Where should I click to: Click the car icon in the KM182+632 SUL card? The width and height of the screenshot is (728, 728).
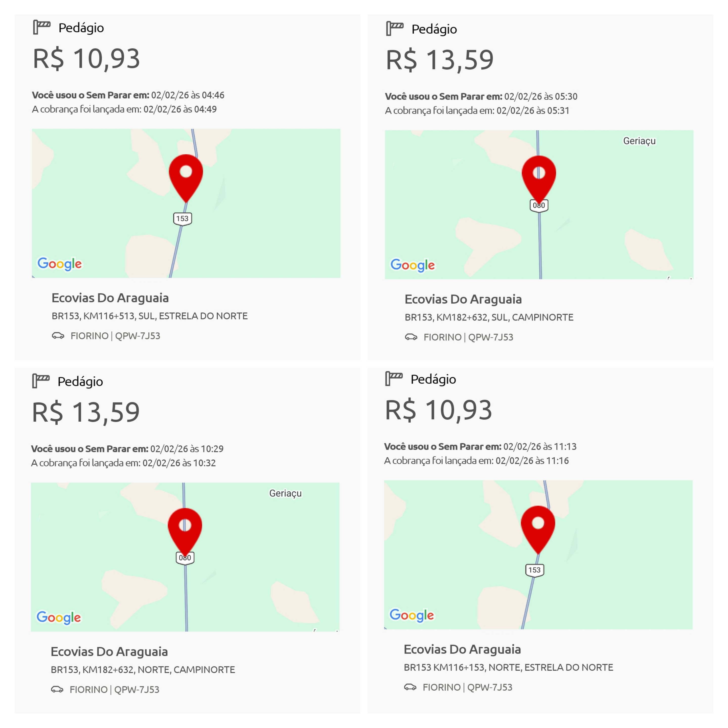coord(411,337)
